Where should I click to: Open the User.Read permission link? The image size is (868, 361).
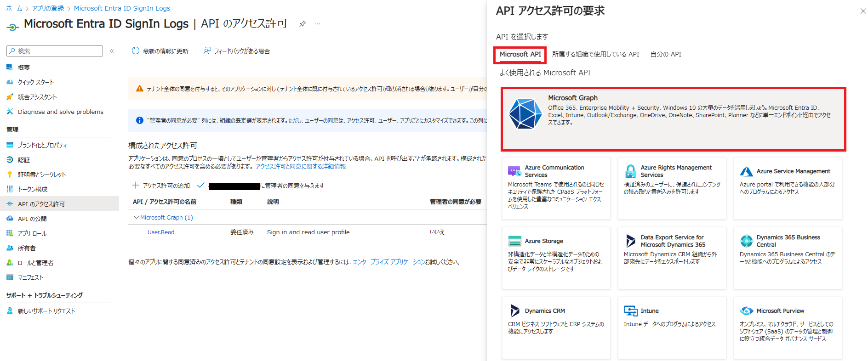point(161,232)
